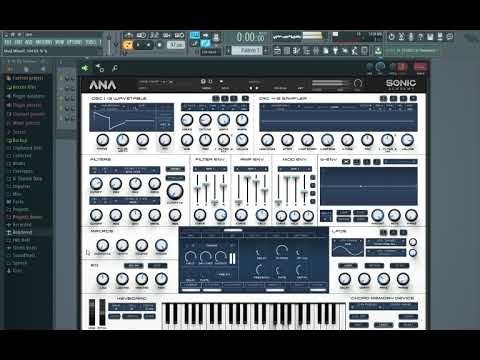Select the Speech folder in browser

coord(17,263)
